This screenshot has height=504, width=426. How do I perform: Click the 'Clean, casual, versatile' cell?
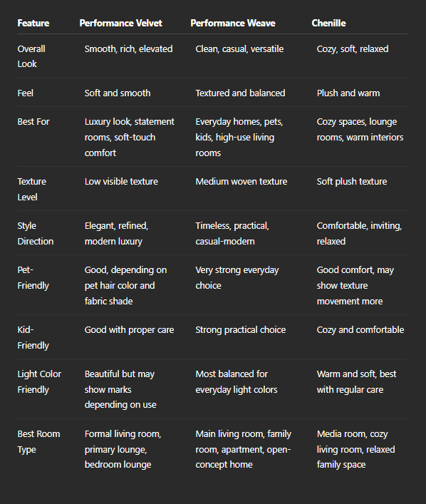pos(239,49)
